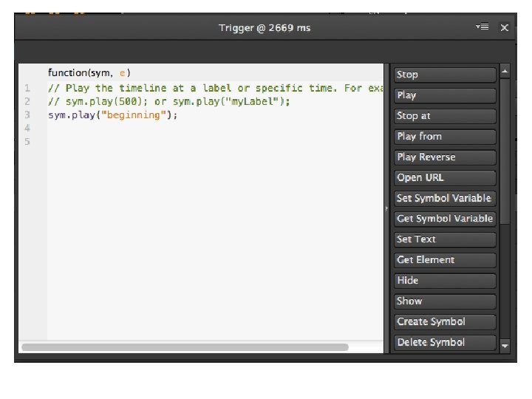The height and width of the screenshot is (399, 532).
Task: Insert the Stop snippet
Action: point(445,75)
